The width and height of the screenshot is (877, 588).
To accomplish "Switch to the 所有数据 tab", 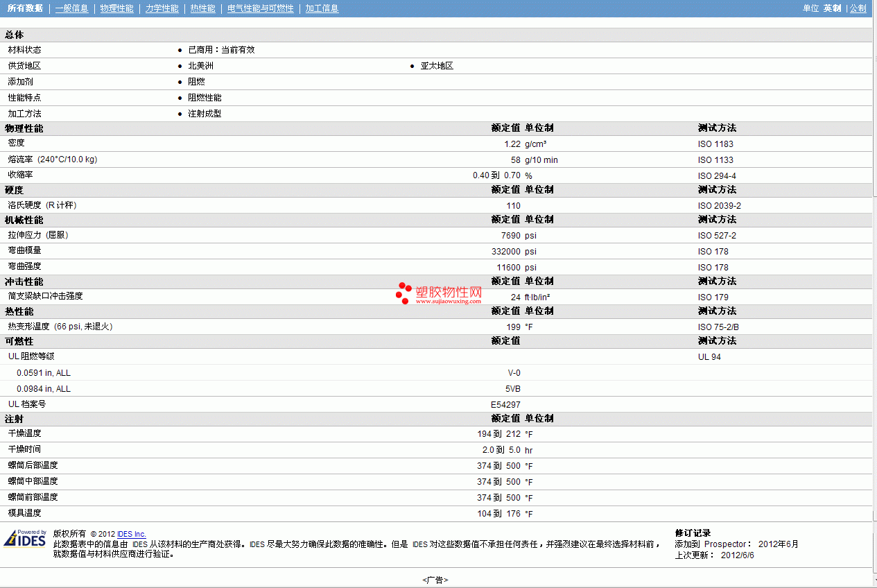I will (x=25, y=8).
